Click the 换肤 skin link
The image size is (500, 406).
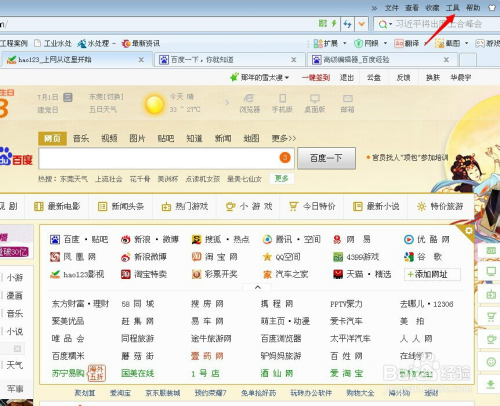[x=433, y=78]
